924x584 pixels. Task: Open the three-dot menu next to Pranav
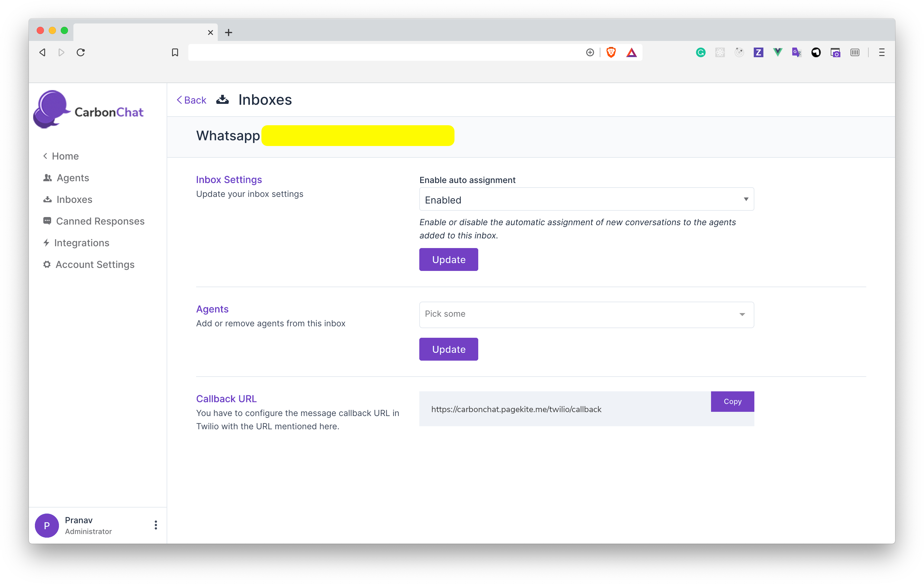[x=156, y=525]
